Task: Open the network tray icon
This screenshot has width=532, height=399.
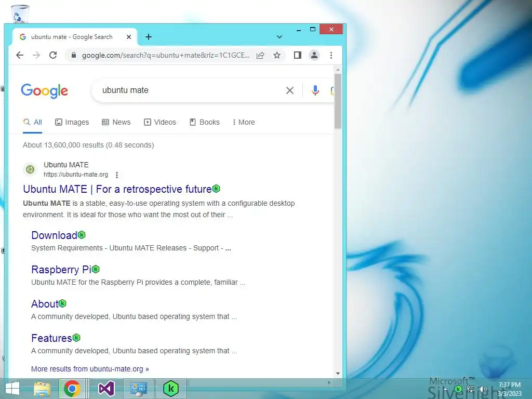Action: (x=471, y=389)
